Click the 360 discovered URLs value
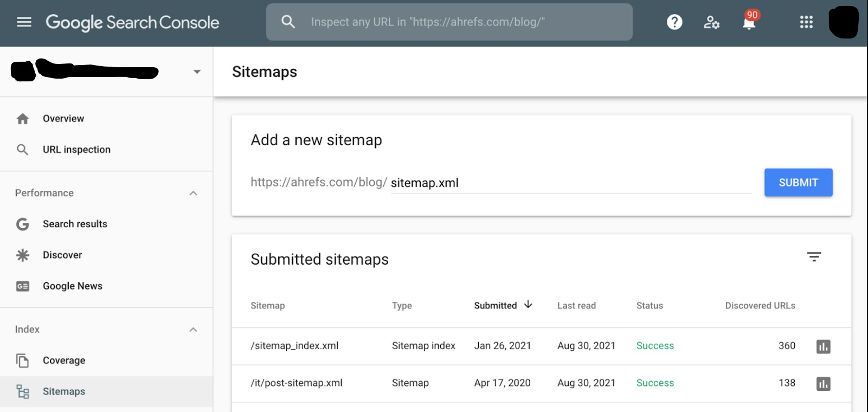The image size is (868, 412). coord(787,346)
